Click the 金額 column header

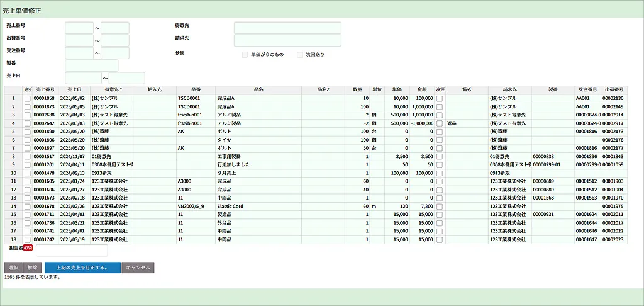422,89
